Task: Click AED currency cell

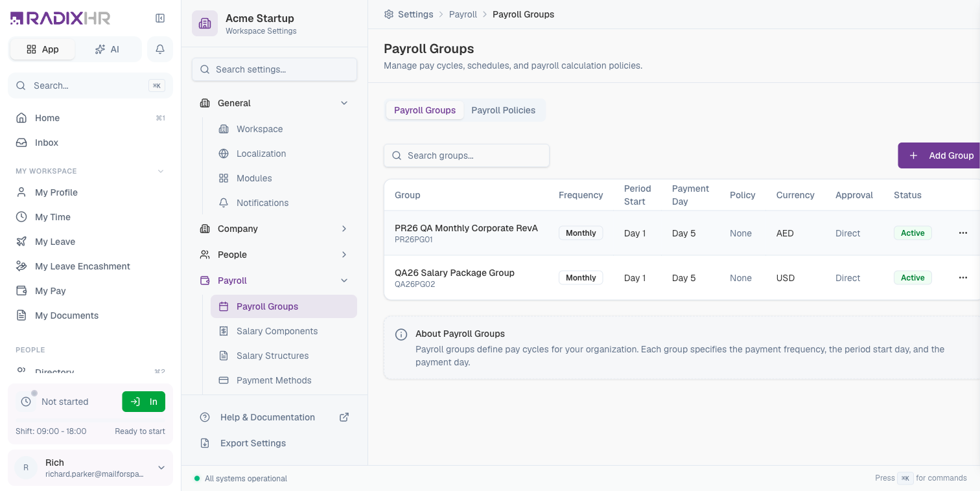Action: pyautogui.click(x=785, y=233)
